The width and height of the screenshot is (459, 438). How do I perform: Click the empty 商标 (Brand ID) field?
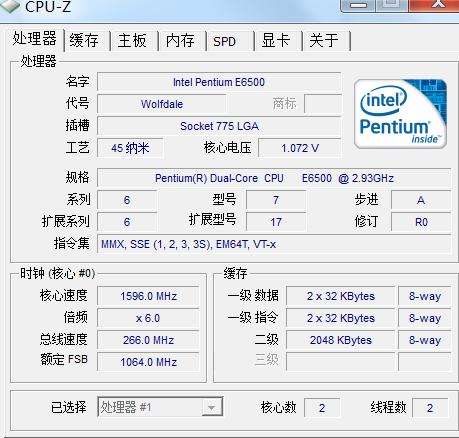coord(323,104)
